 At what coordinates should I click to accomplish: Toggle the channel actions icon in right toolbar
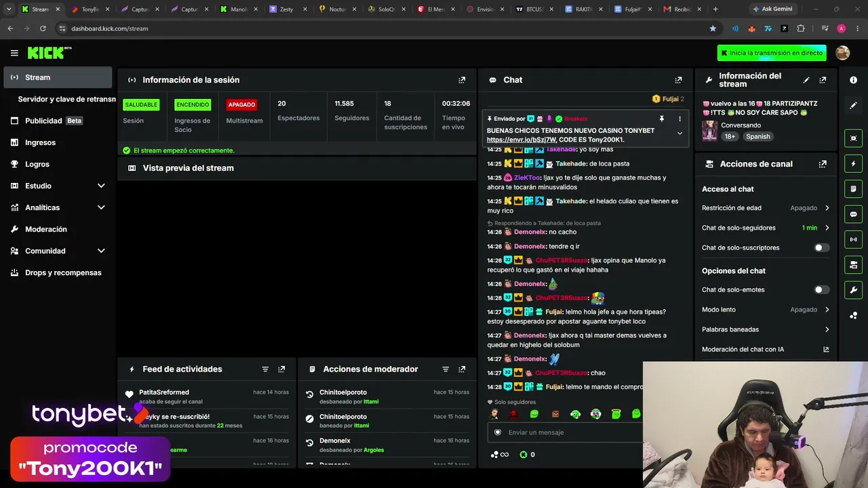(853, 264)
